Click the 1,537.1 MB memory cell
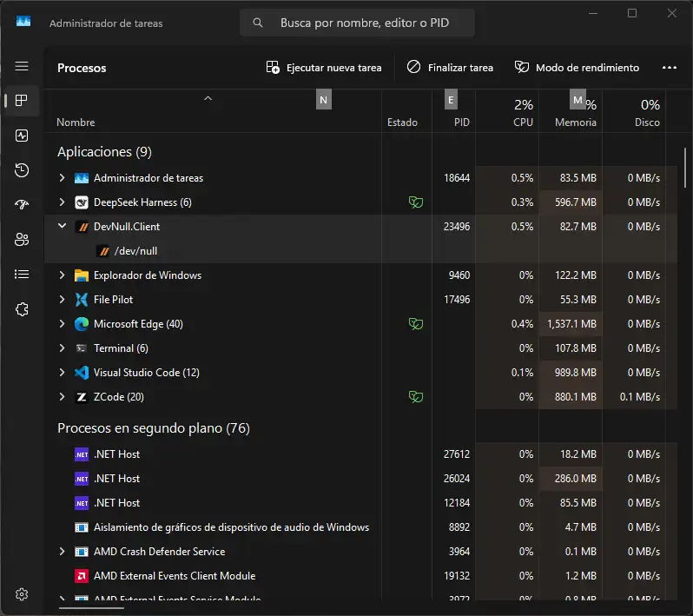Image resolution: width=693 pixels, height=616 pixels. pyautogui.click(x=571, y=324)
